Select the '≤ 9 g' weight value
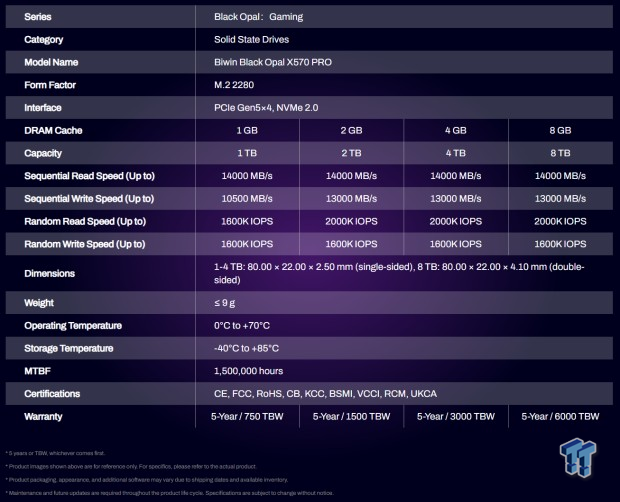The height and width of the screenshot is (502, 620). pyautogui.click(x=224, y=303)
